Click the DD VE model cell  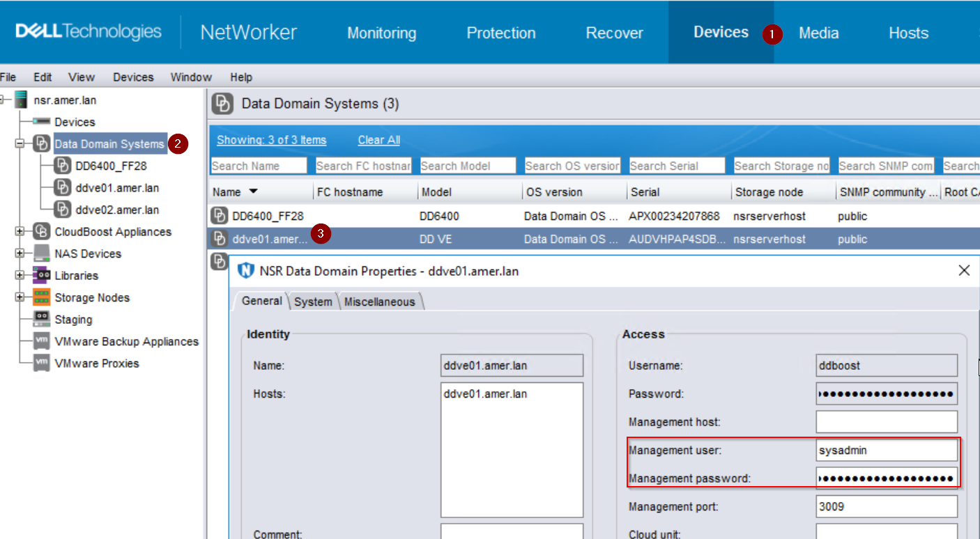436,239
